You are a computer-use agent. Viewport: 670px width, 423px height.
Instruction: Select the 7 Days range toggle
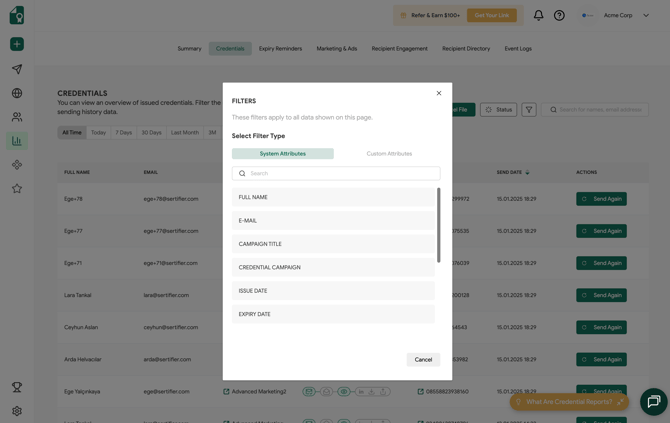[123, 132]
